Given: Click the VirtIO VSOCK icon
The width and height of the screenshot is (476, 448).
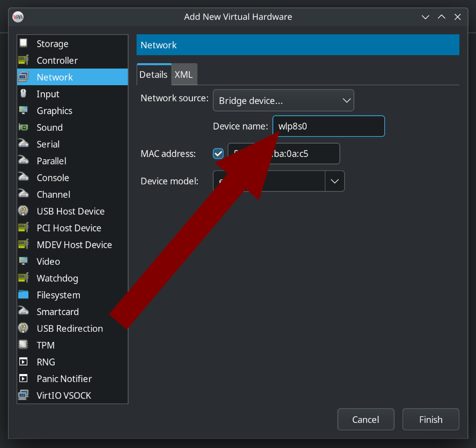Looking at the screenshot, I should (24, 395).
